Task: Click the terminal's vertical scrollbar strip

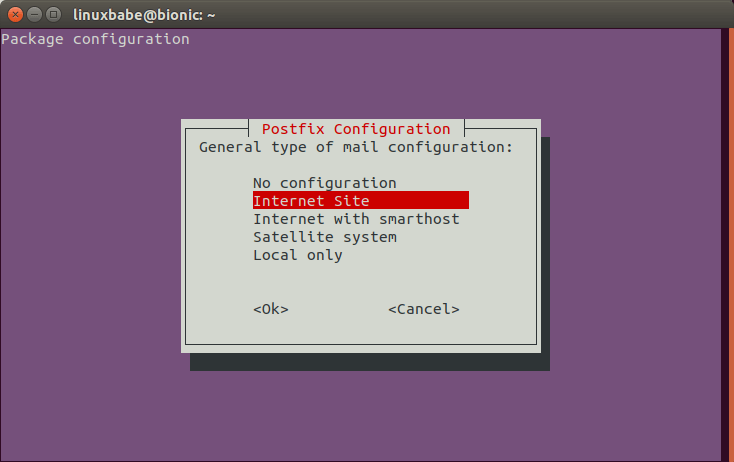Action: (728, 245)
